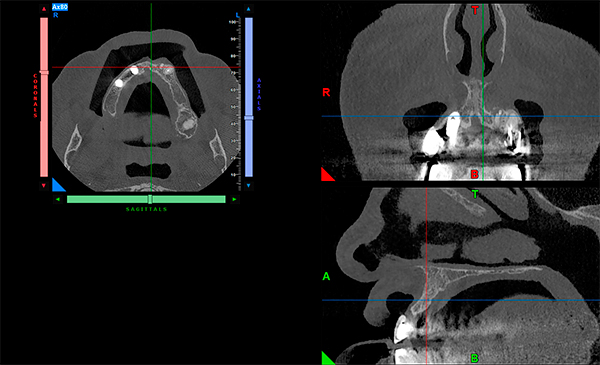Click the blue L marker in axial view

(238, 16)
